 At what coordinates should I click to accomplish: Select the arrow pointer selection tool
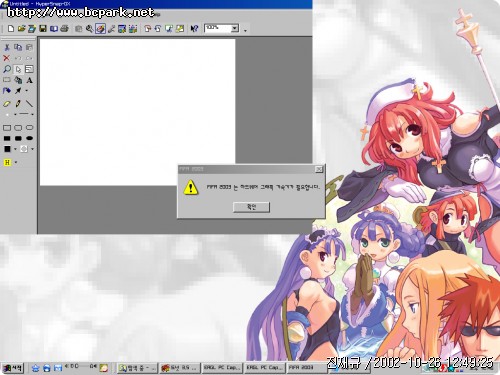click(18, 69)
